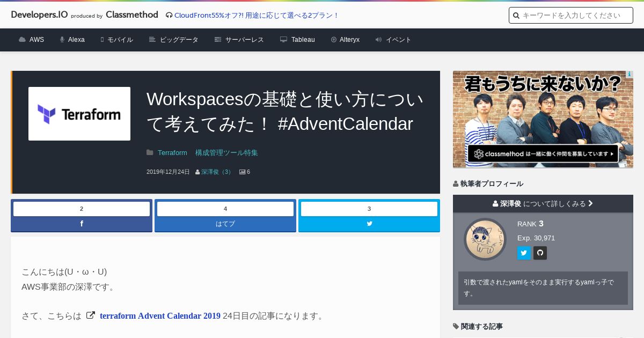The width and height of the screenshot is (644, 338).
Task: Focus the keyword search input field
Action: tap(571, 16)
